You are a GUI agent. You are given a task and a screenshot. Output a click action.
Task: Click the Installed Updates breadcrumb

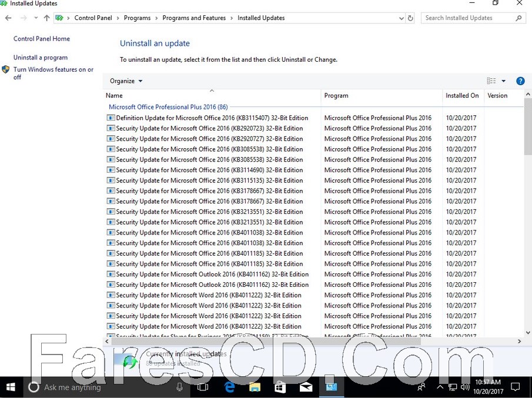pos(261,18)
